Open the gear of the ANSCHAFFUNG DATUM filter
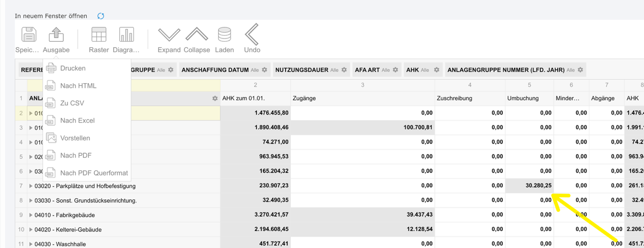This screenshot has height=248, width=644. 265,70
